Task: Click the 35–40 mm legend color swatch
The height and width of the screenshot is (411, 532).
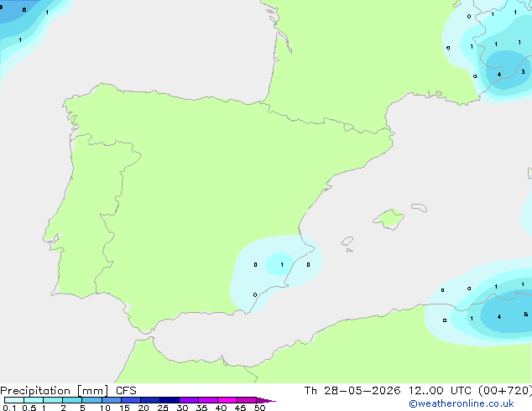Action: click(x=207, y=400)
